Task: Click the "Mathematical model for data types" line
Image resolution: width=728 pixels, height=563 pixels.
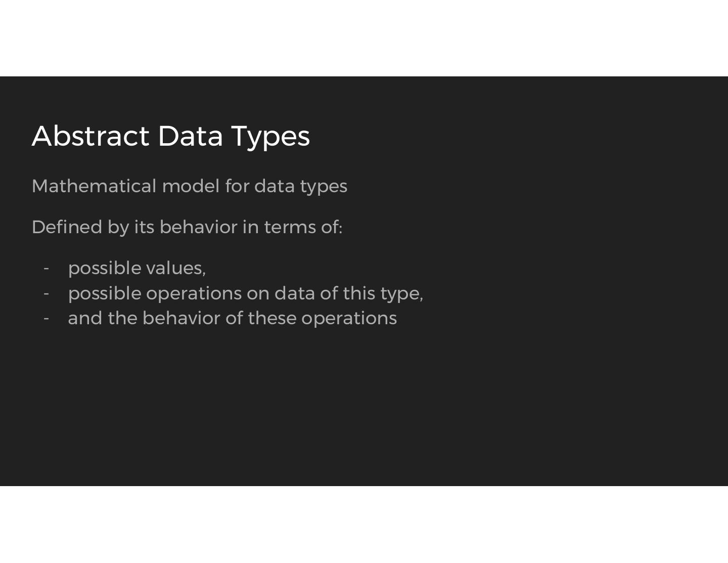Action: click(x=189, y=186)
